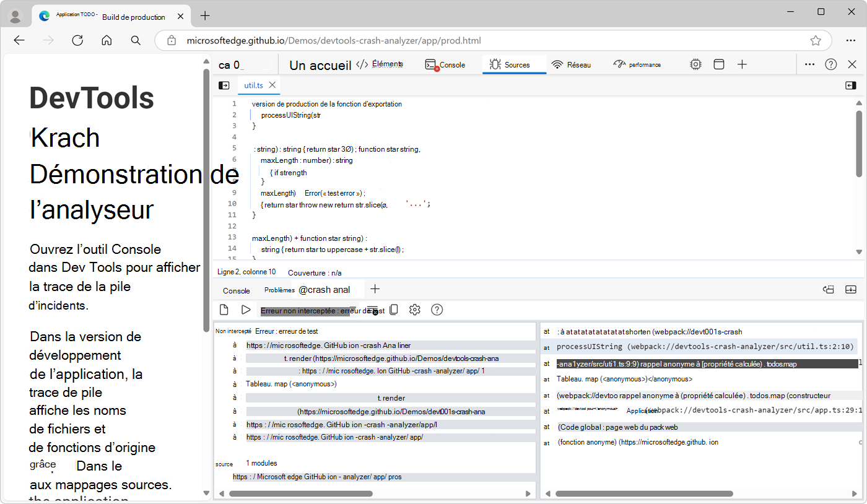Open the Console help icon
The height and width of the screenshot is (504, 867).
click(437, 310)
